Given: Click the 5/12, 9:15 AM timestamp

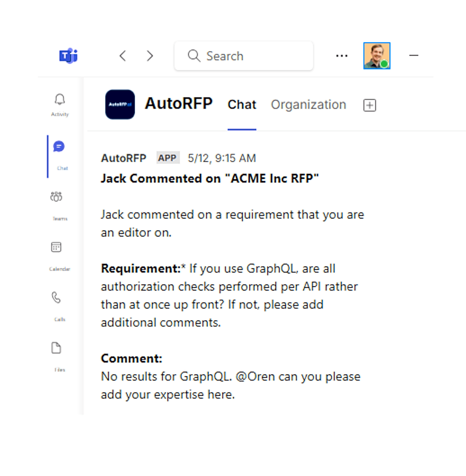Looking at the screenshot, I should tap(222, 158).
